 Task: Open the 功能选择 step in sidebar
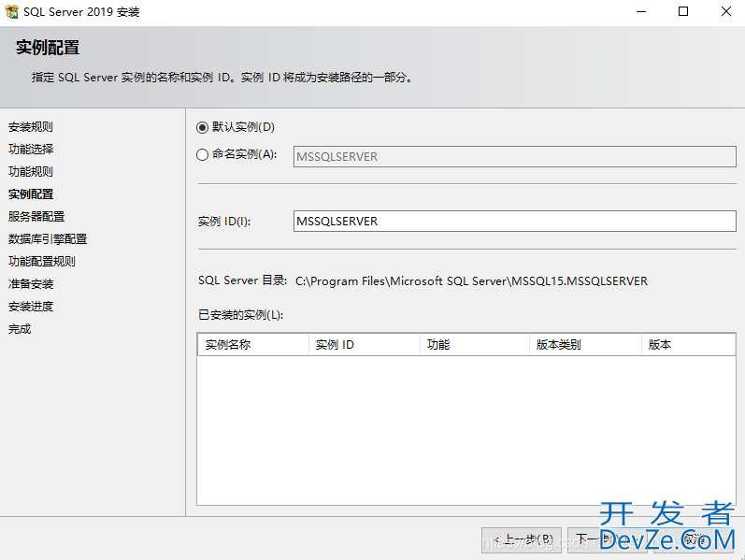pyautogui.click(x=31, y=150)
